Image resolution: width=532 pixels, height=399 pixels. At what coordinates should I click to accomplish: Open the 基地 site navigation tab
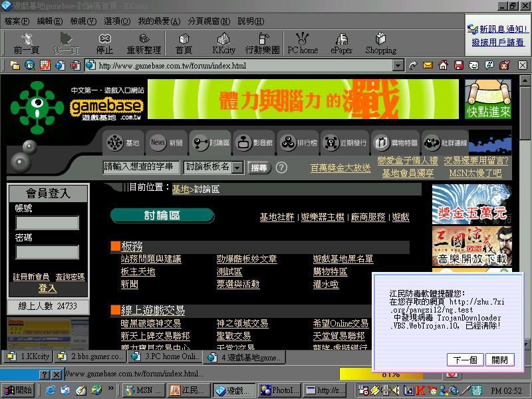click(124, 142)
